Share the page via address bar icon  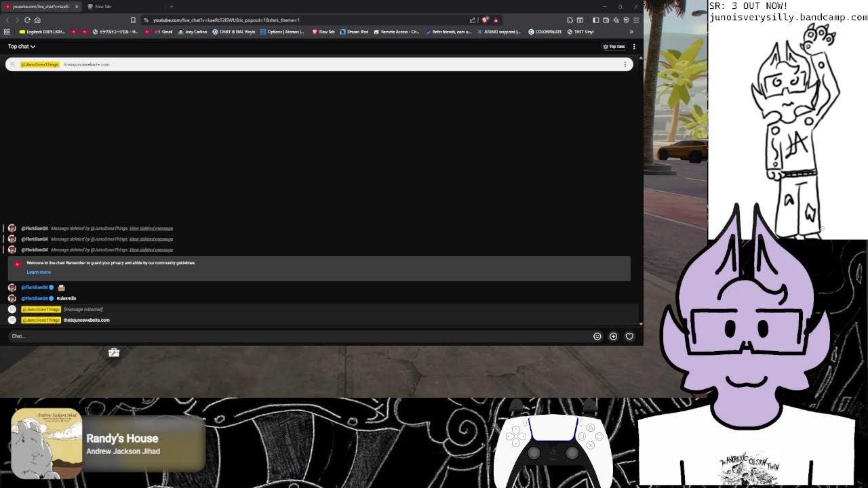(473, 20)
